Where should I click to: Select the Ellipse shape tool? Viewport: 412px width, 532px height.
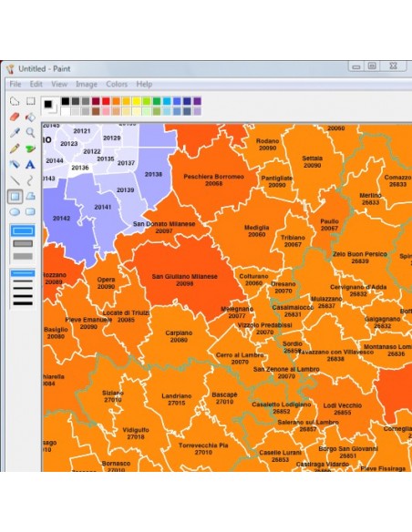[15, 212]
